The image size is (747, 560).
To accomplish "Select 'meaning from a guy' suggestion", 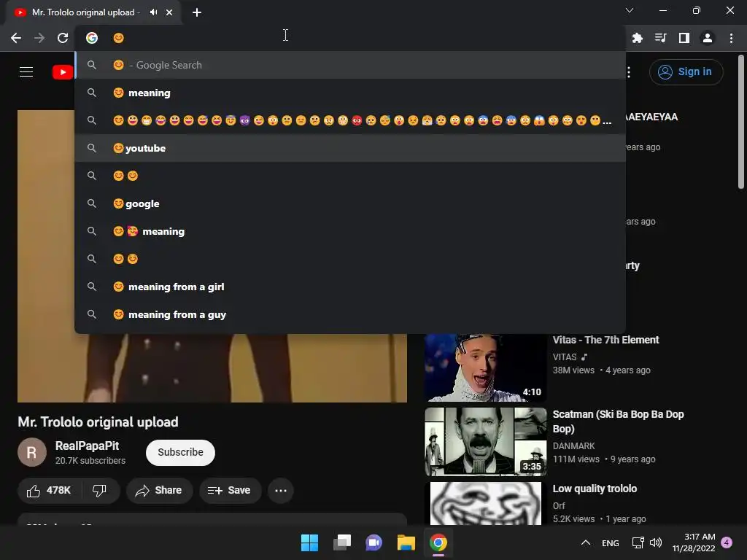I will tap(350, 314).
